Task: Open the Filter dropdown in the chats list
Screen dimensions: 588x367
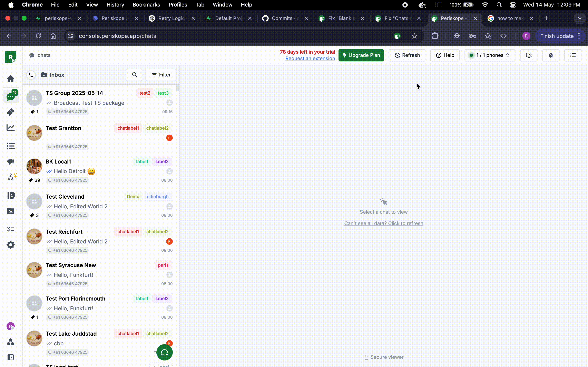Action: [161, 75]
